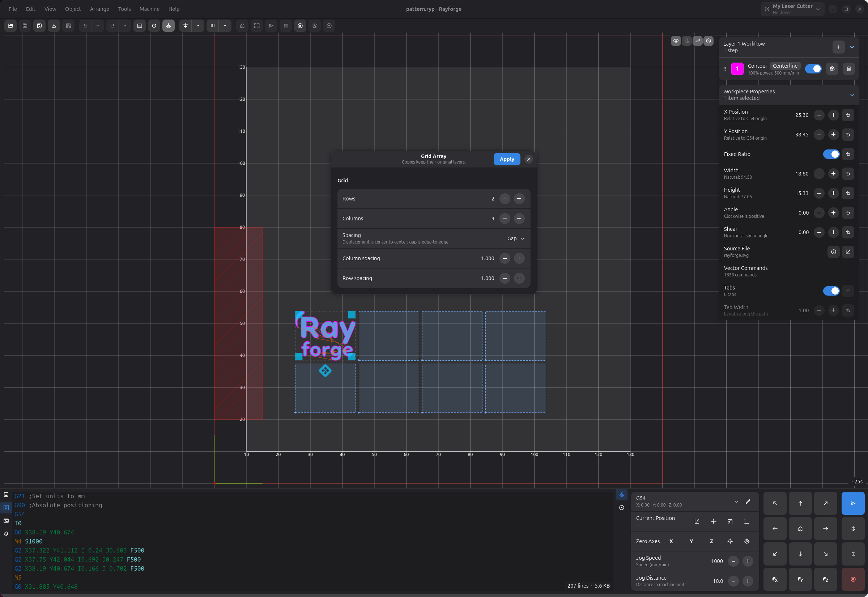The image size is (868, 597).
Task: Click the laser focus dot toolbar icon
Action: click(x=329, y=26)
